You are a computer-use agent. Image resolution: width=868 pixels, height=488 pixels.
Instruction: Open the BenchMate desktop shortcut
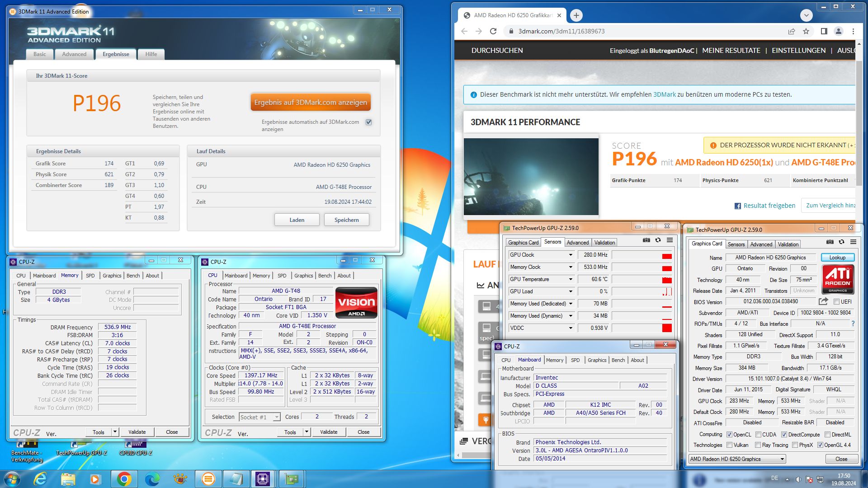(x=27, y=451)
